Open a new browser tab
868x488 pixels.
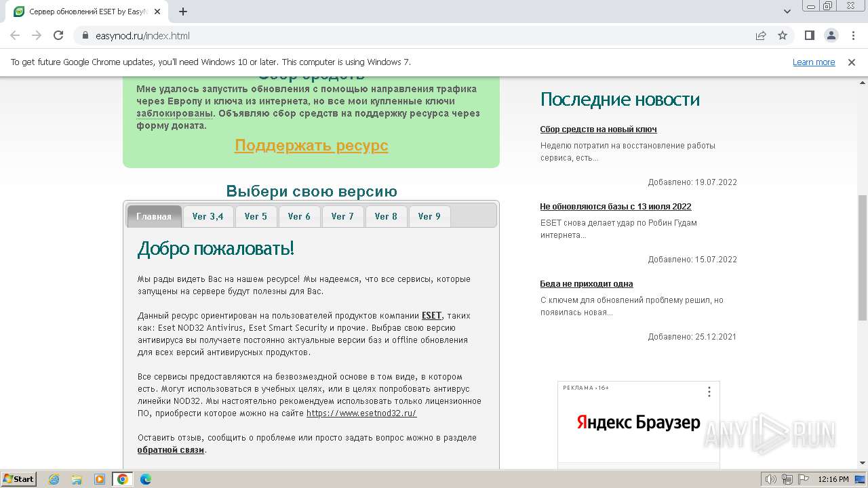(x=183, y=12)
